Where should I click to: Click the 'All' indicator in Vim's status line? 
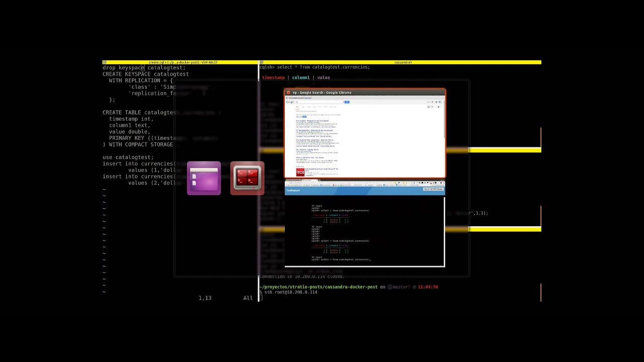click(x=248, y=298)
